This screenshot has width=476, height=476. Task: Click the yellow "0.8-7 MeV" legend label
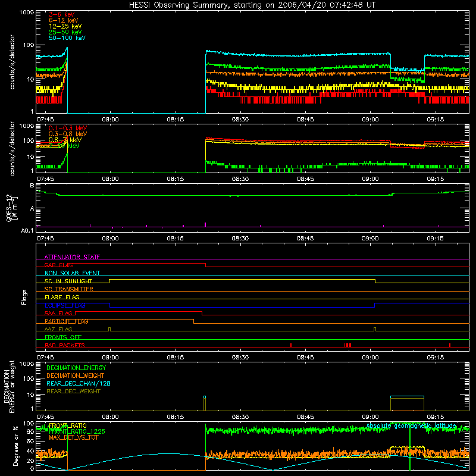click(x=65, y=140)
